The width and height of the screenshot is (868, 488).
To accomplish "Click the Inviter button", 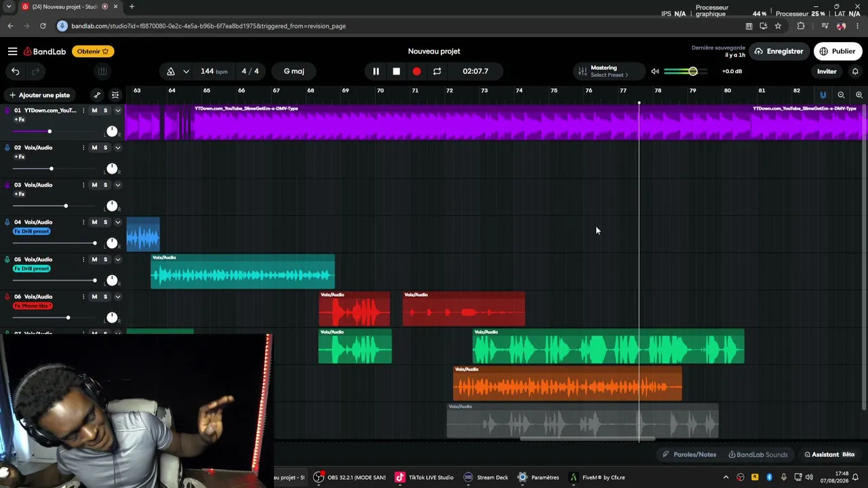I will point(827,71).
